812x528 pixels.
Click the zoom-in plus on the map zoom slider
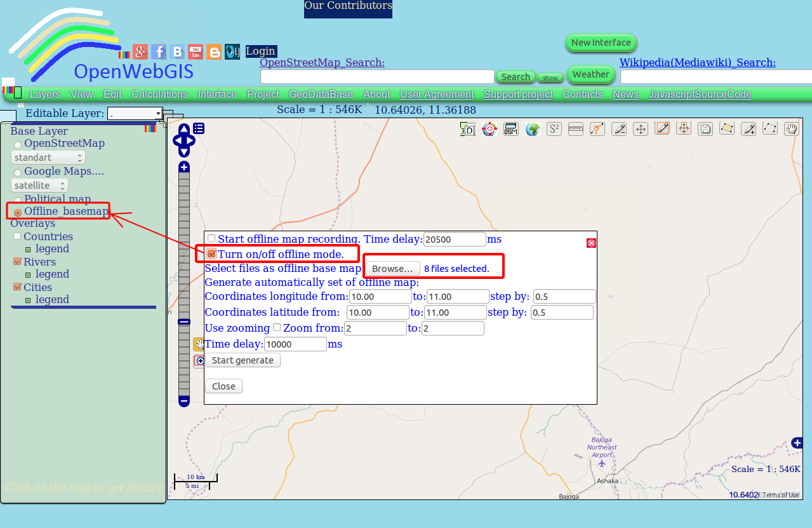(183, 166)
